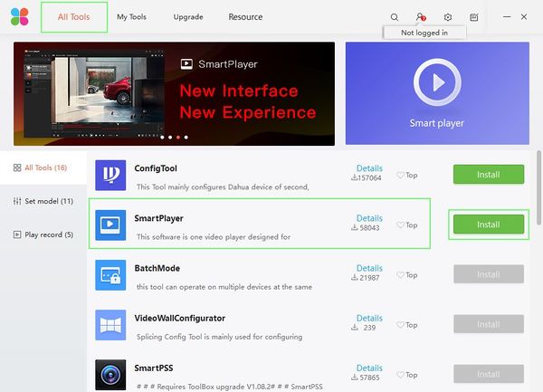
Task: Click the feedback note icon in header
Action: (473, 17)
